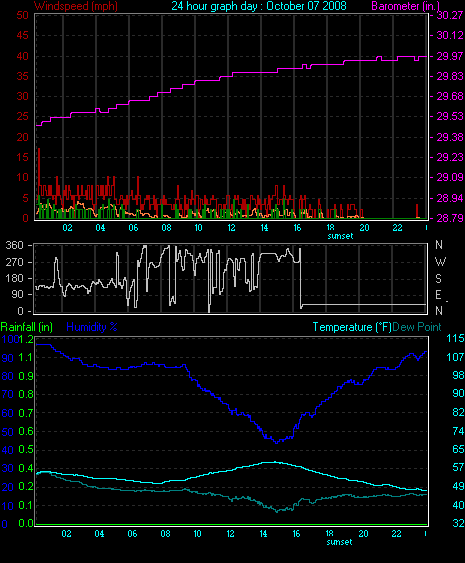Click the blue humidity value 80
465x563 pixels.
(x=8, y=376)
